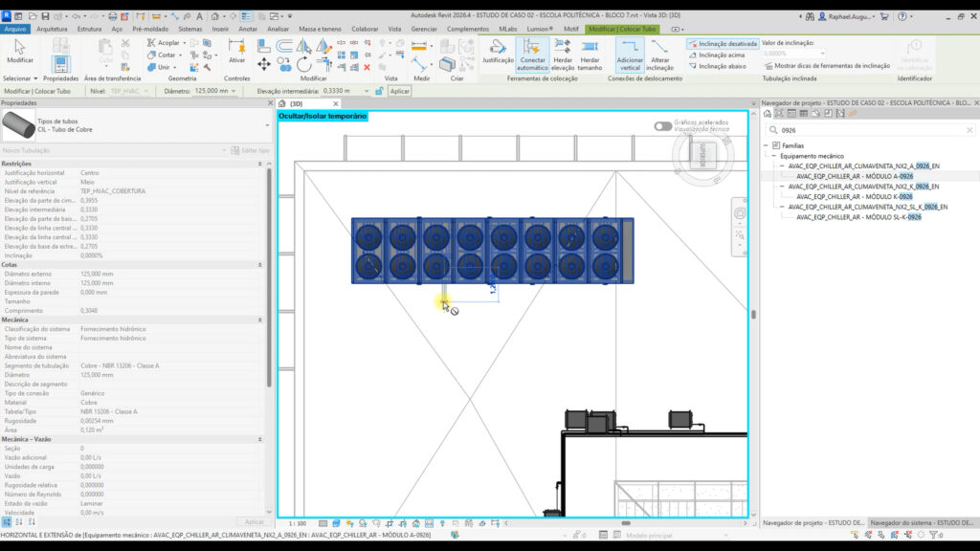Select AVAC_EQP_CHILLER_AR - MÓDULO SL-K-0926 item
980x551 pixels.
coord(858,217)
